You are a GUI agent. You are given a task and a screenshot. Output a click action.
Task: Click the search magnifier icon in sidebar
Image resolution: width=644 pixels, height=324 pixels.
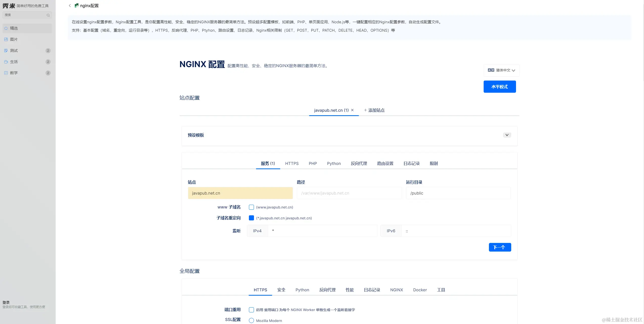click(x=48, y=15)
